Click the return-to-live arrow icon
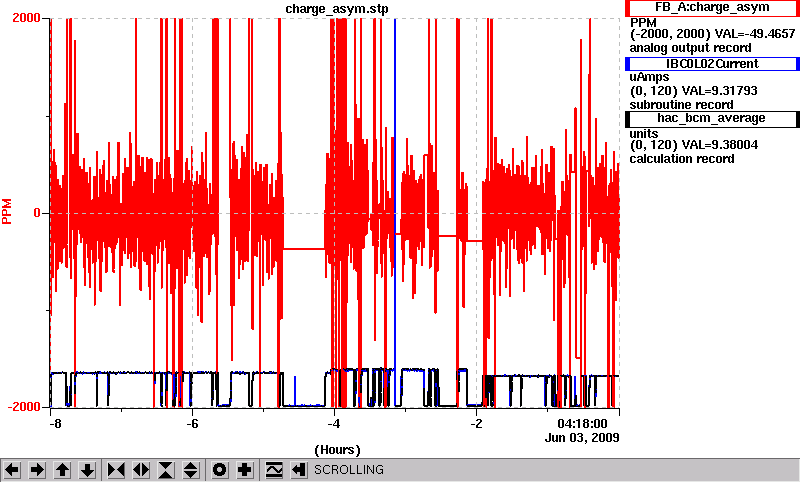 point(299,470)
